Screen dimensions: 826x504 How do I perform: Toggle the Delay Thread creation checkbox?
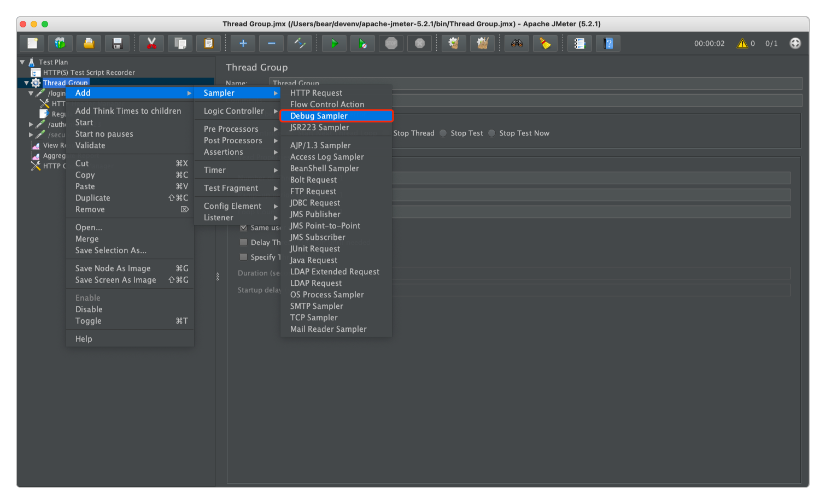tap(243, 242)
